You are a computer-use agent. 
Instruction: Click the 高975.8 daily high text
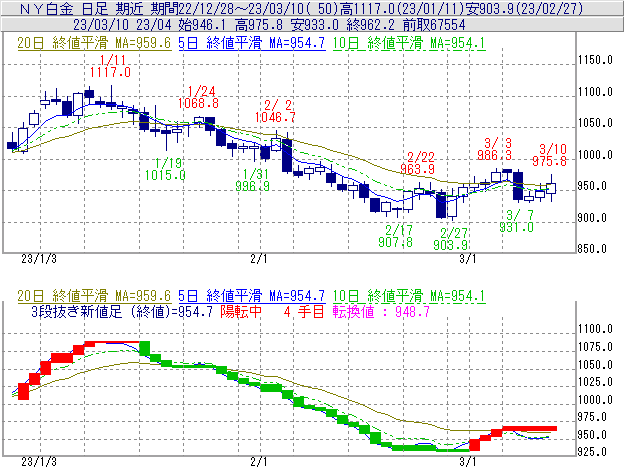coord(258,25)
